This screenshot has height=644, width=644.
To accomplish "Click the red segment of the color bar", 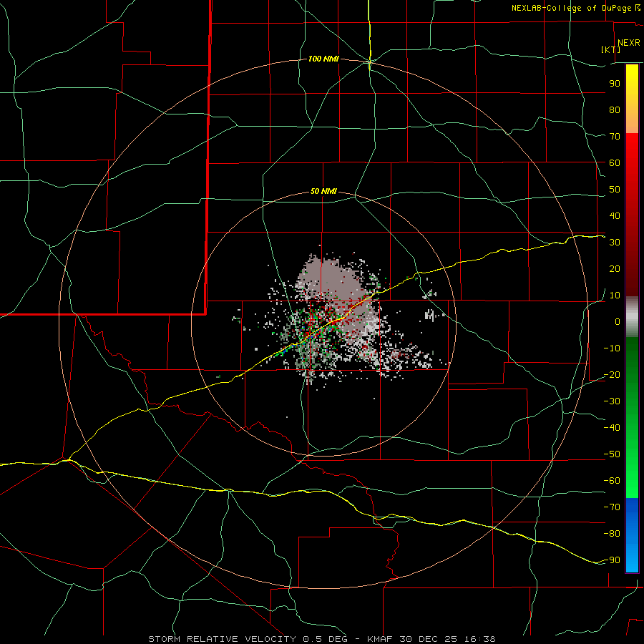I will coord(632,215).
